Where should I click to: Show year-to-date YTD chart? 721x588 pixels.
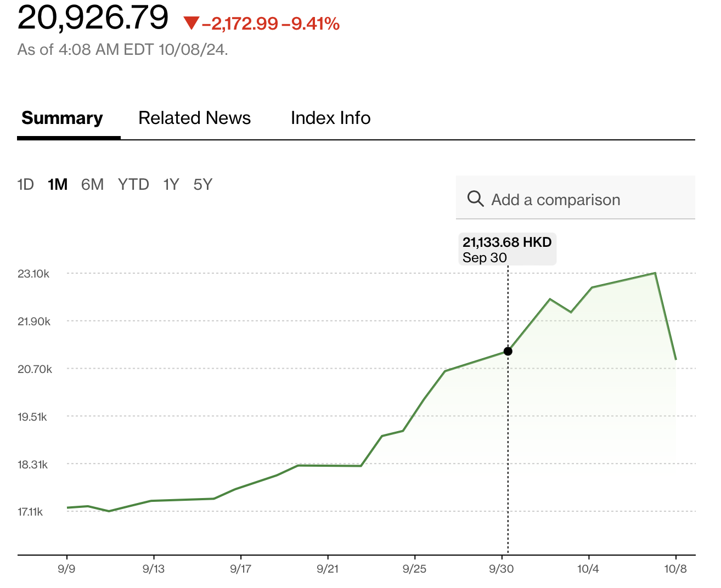click(133, 185)
